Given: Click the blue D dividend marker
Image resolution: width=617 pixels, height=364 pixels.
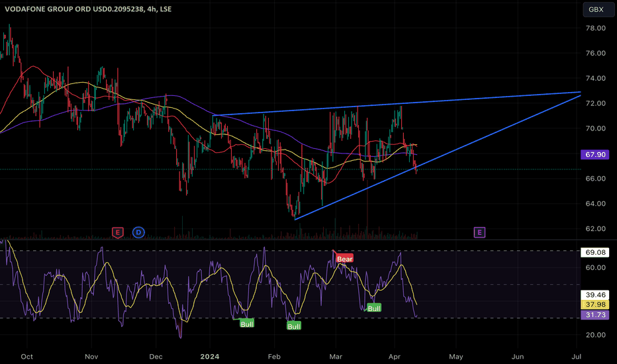Looking at the screenshot, I should [138, 232].
